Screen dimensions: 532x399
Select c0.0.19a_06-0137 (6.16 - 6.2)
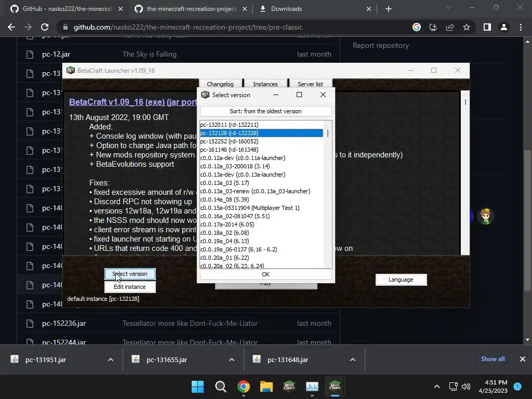[x=261, y=249]
